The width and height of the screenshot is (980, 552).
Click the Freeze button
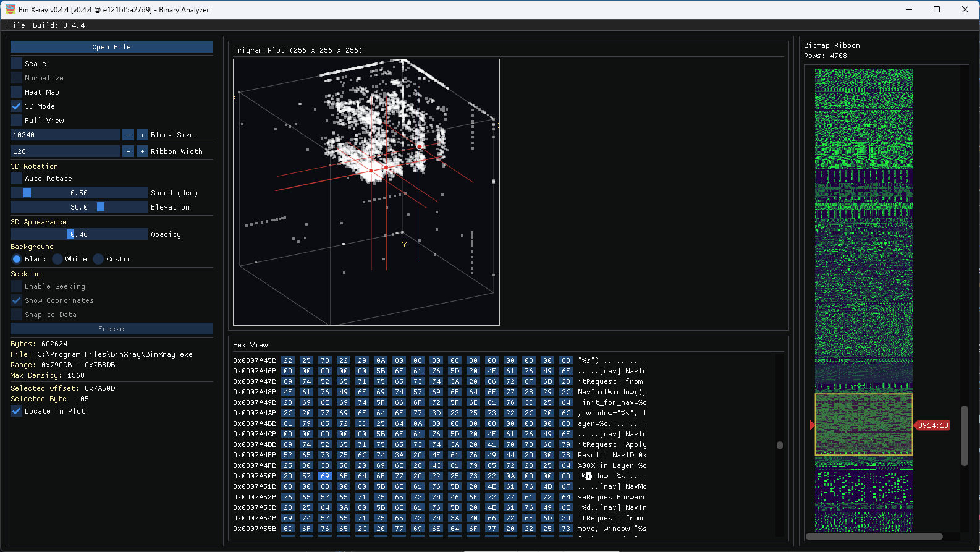pyautogui.click(x=111, y=329)
